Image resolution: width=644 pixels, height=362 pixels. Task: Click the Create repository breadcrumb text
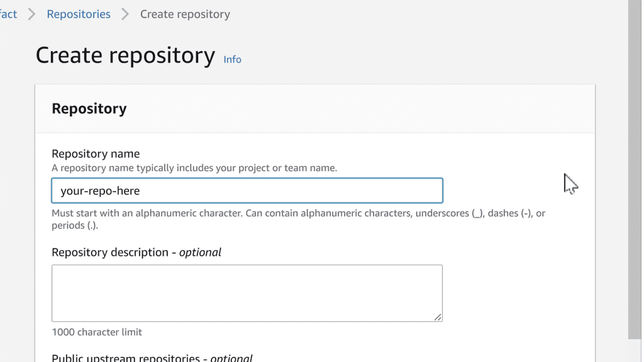point(185,14)
